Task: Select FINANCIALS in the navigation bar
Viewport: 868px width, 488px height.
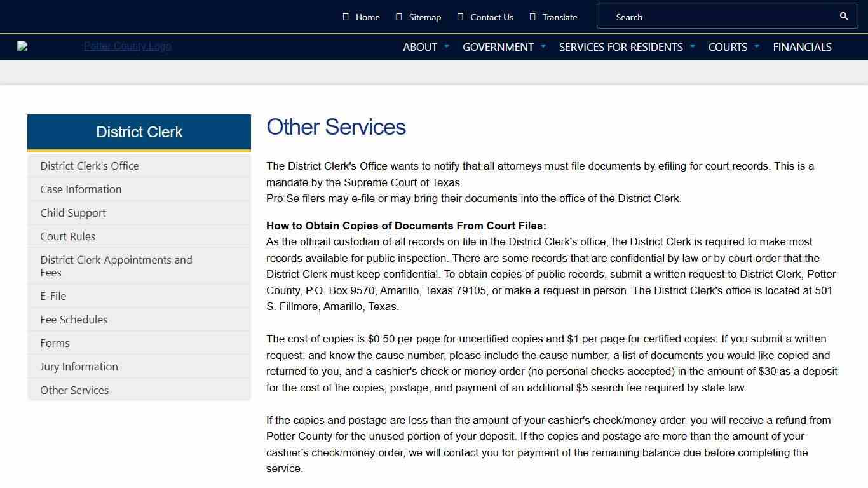Action: coord(802,47)
